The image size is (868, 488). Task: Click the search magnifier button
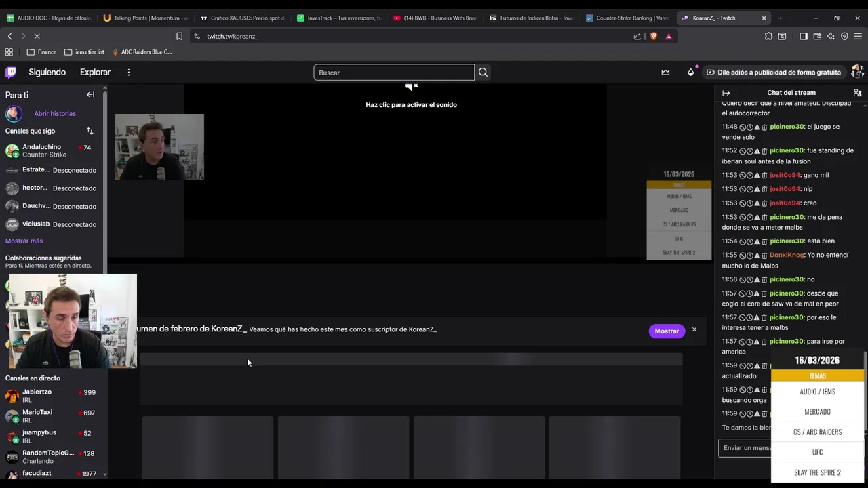pos(483,73)
